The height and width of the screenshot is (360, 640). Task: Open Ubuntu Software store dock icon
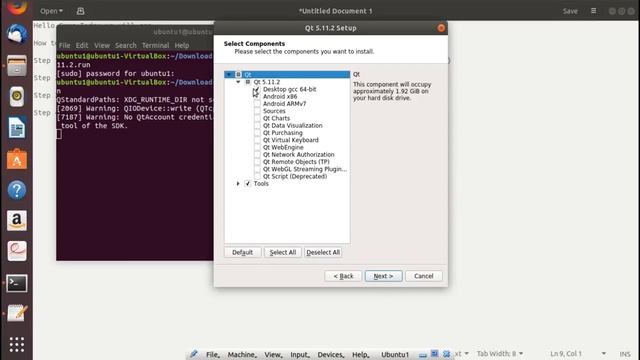point(17,159)
